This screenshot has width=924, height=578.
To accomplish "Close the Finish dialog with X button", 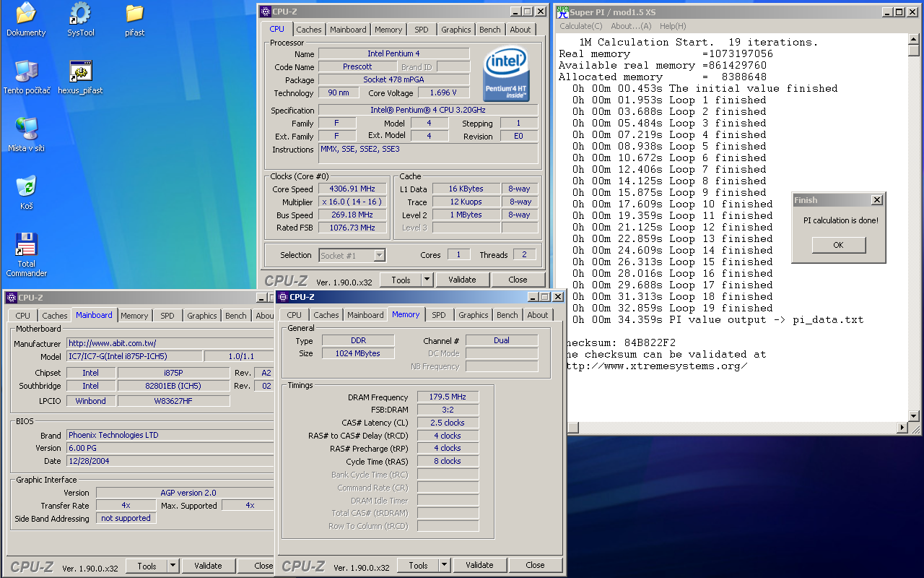I will click(876, 200).
